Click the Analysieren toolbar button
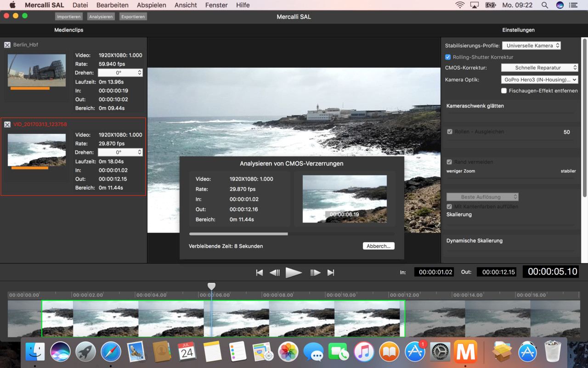Screen dimensions: 588x368 [x=101, y=17]
